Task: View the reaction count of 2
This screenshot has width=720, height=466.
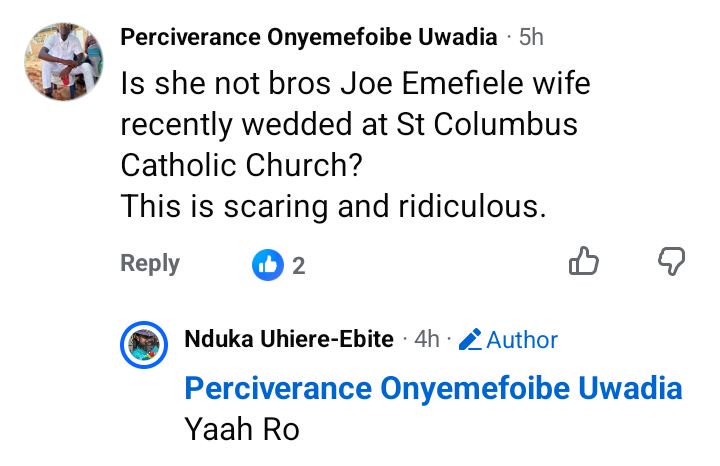Action: click(298, 266)
